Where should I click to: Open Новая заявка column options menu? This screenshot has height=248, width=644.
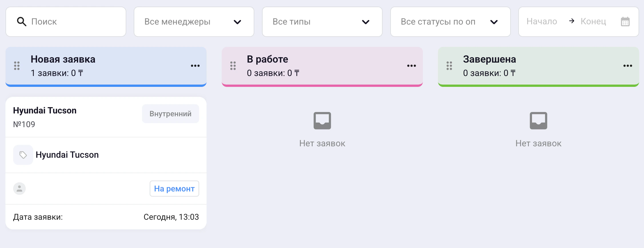point(195,66)
